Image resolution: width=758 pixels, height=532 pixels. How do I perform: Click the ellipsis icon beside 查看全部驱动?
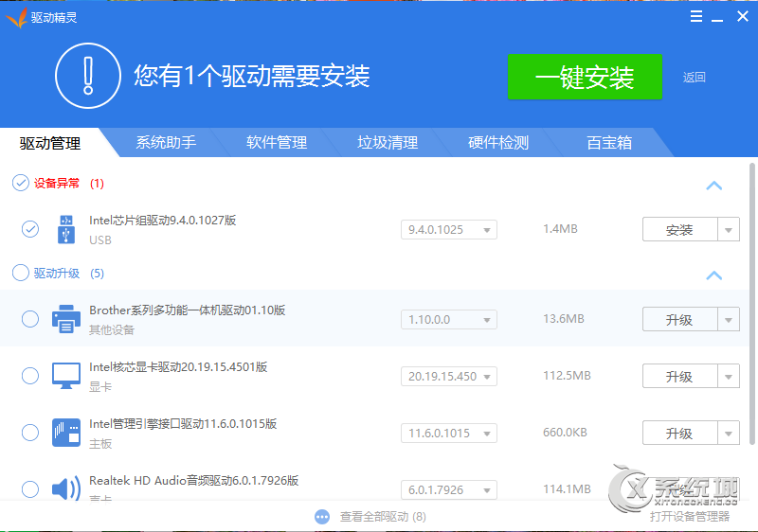pyautogui.click(x=322, y=517)
